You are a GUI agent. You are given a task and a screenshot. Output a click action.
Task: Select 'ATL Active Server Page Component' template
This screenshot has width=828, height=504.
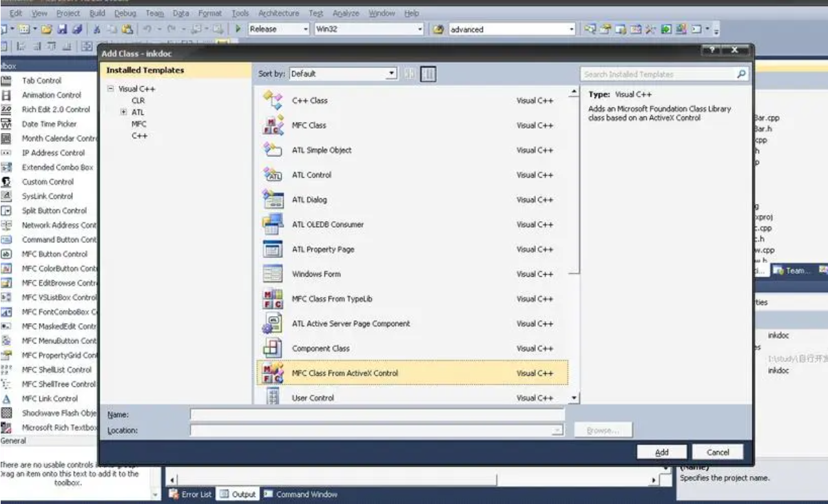412,324
